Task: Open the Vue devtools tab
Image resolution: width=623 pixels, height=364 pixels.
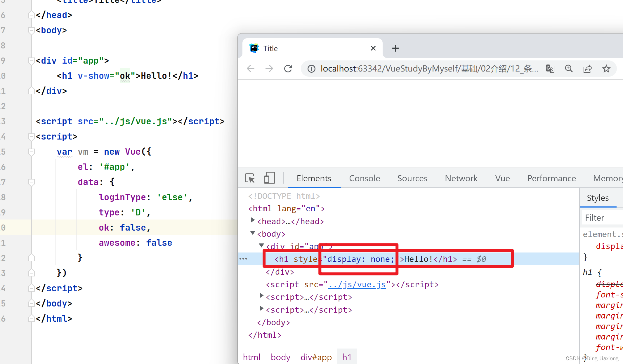Action: (502, 178)
